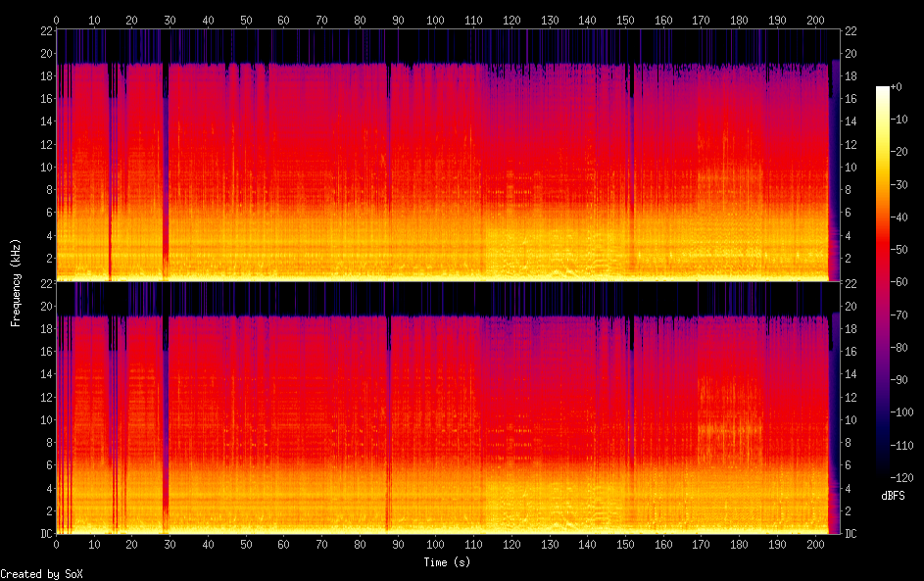Click the dBFS color gradient bar
Viewport: 924px width, 581px height.
883,279
